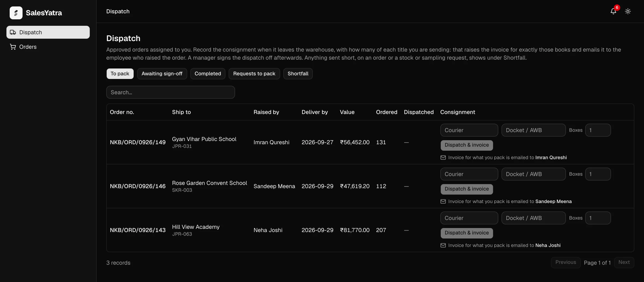Open the Requests to pack tab
Image resolution: width=644 pixels, height=282 pixels.
[254, 74]
